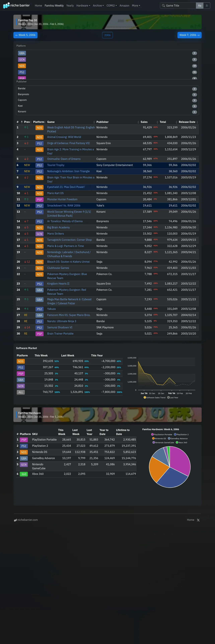This screenshot has width=215, height=644.
Task: Filter platform list by GBA badge
Action: tap(22, 53)
